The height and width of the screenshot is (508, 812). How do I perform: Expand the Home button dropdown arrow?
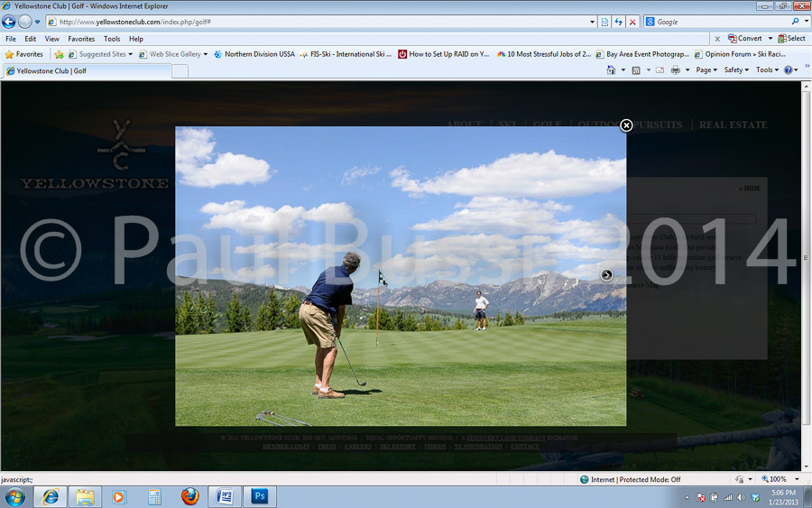pyautogui.click(x=623, y=69)
